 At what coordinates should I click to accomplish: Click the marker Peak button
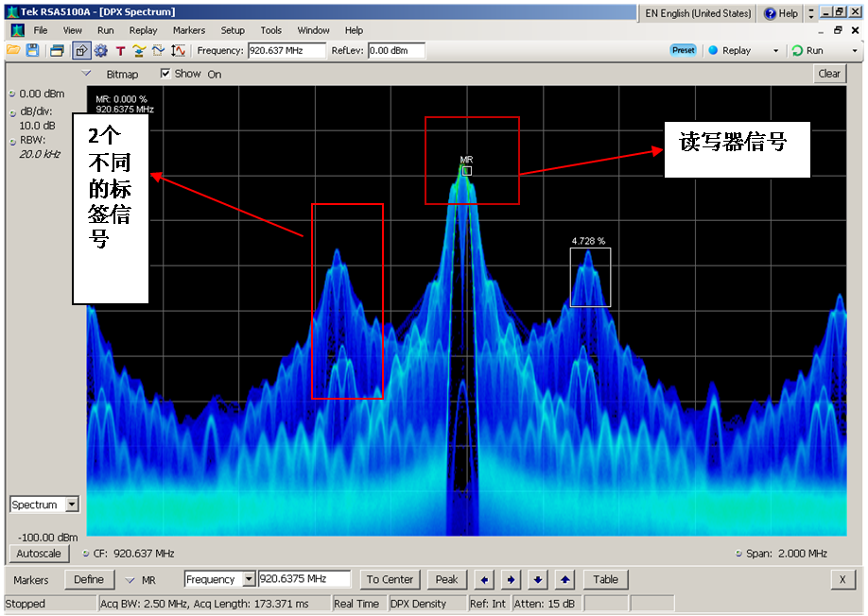tap(446, 579)
